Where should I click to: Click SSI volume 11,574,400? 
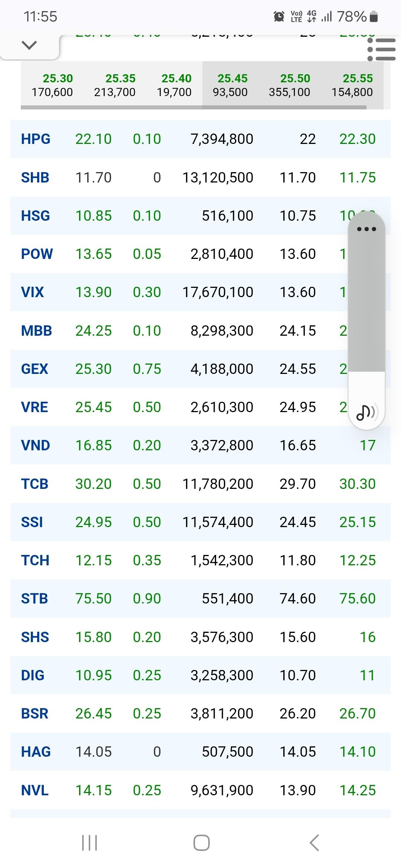pos(218,522)
